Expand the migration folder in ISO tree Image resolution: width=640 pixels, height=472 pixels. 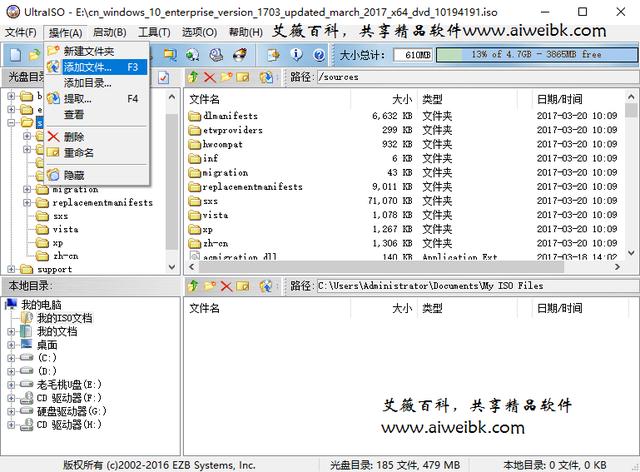[x=27, y=189]
